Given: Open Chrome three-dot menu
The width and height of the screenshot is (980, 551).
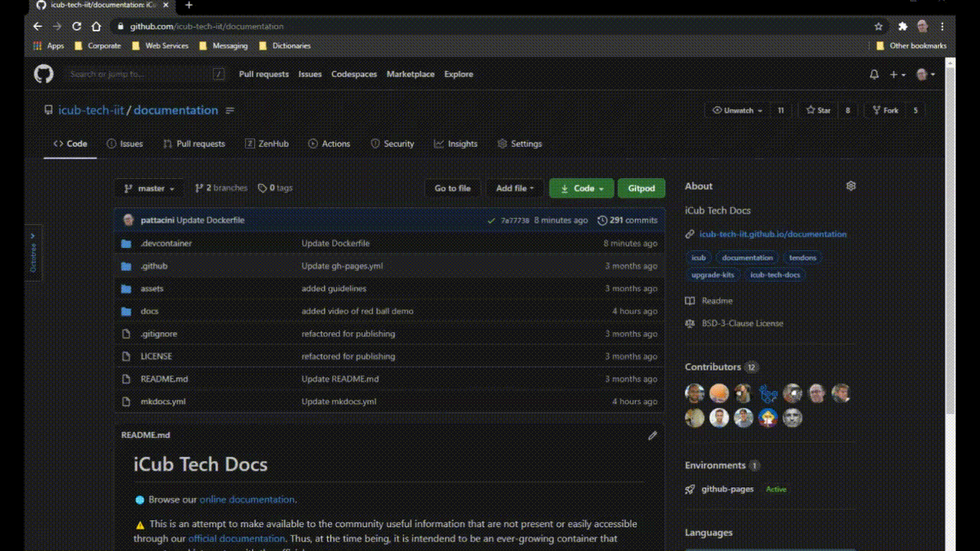Looking at the screenshot, I should coord(942,26).
